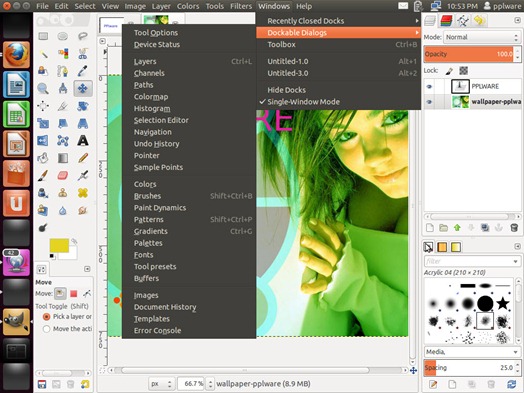Image resolution: width=524 pixels, height=393 pixels.
Task: Switch to the Untitled-3.0 window
Action: [x=338, y=73]
